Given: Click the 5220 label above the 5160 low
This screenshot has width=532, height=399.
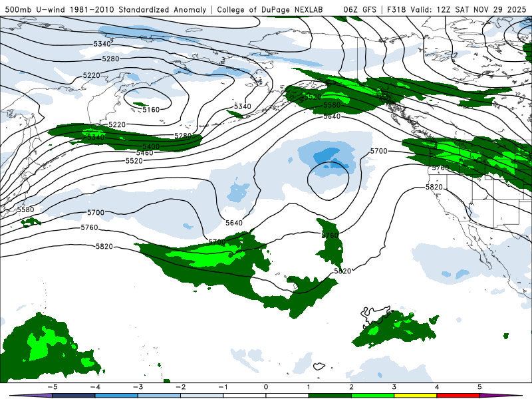Looking at the screenshot, I should coord(92,75).
